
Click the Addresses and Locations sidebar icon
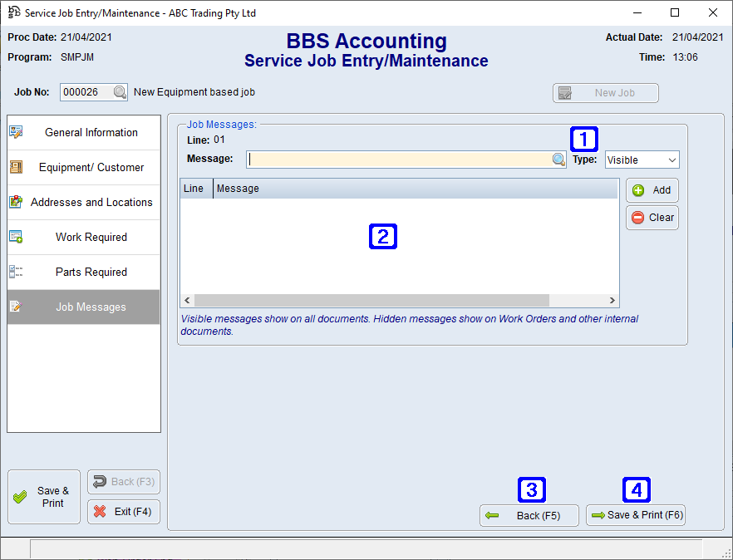(16, 201)
